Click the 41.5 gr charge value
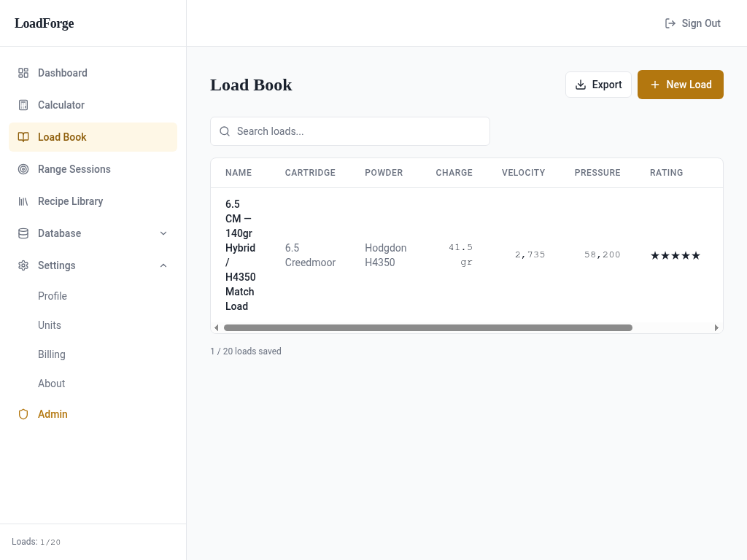This screenshot has width=747, height=560. pos(461,254)
